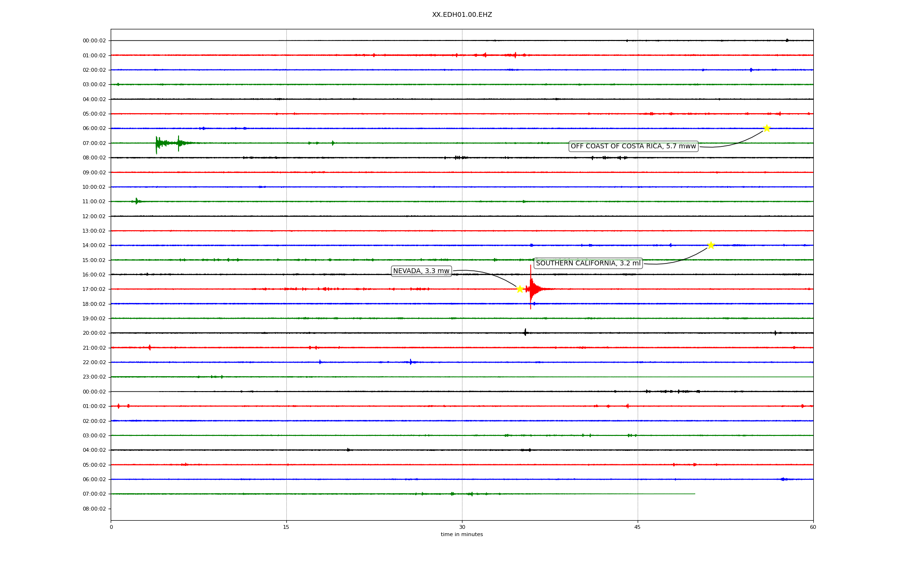This screenshot has height=578, width=924.
Task: Click the plot title XX.EDH01.00.EHZ
Action: [462, 15]
